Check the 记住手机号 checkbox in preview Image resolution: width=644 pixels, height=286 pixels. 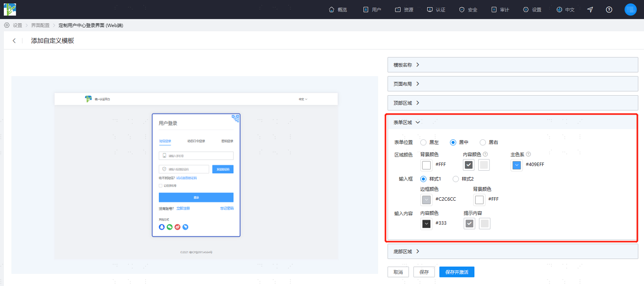tap(161, 186)
